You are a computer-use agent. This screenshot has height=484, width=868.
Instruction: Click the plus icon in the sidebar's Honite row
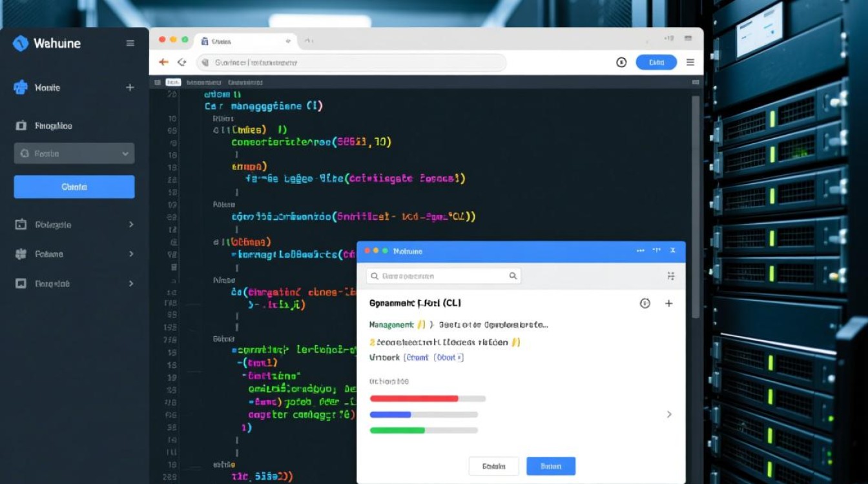130,87
